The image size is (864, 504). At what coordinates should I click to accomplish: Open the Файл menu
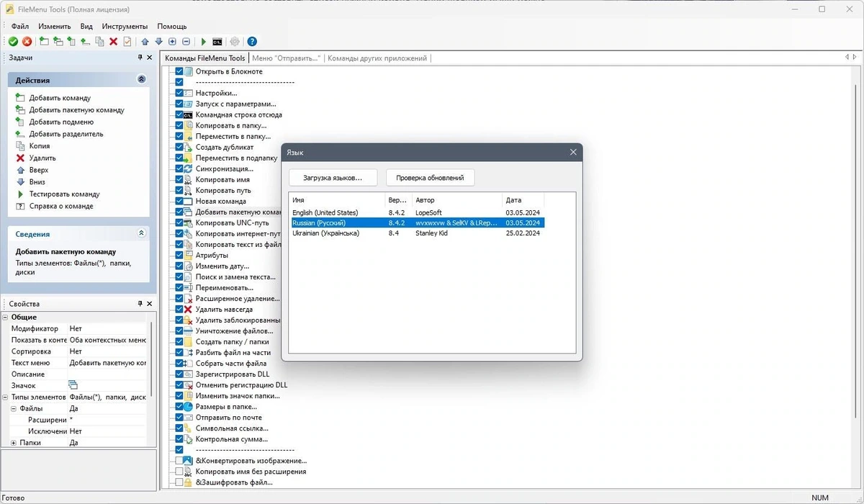[x=20, y=26]
